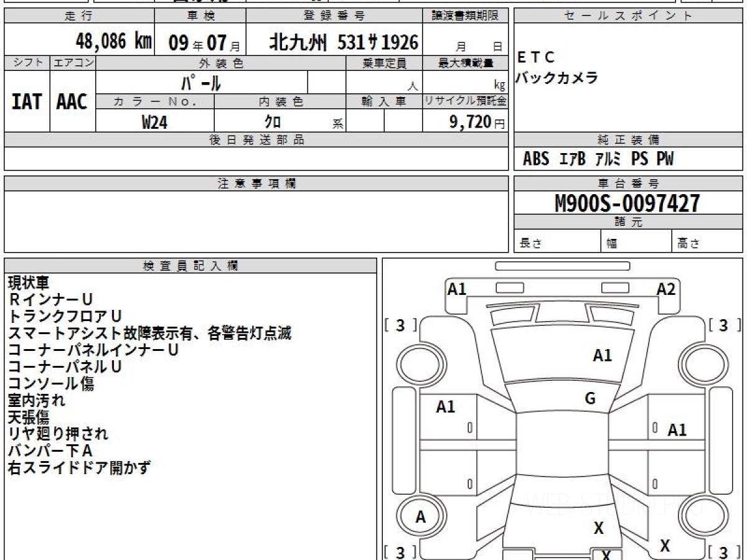Screen dimensions: 747x560
Task: Click the A1 mark on the diagram's left door
Action: point(446,407)
